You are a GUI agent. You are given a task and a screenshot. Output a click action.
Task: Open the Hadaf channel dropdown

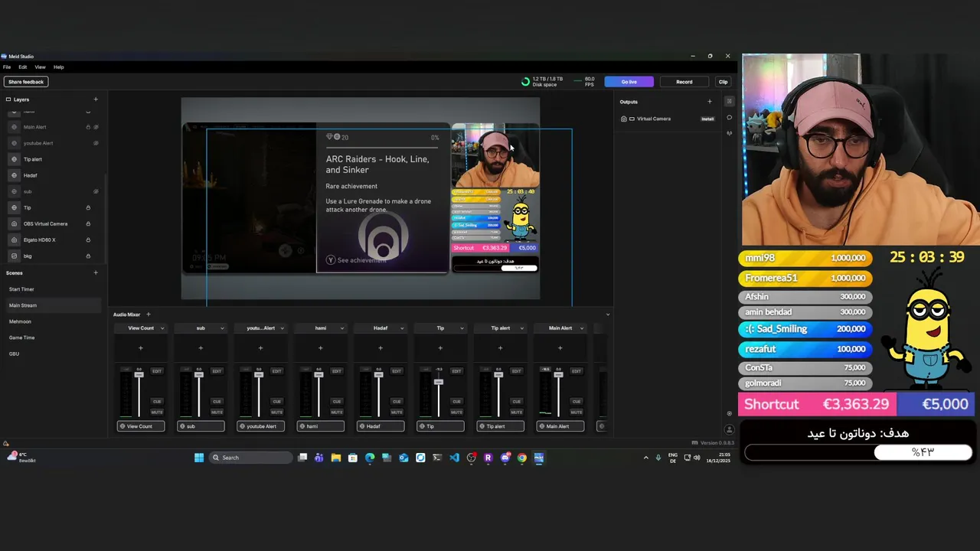point(401,328)
